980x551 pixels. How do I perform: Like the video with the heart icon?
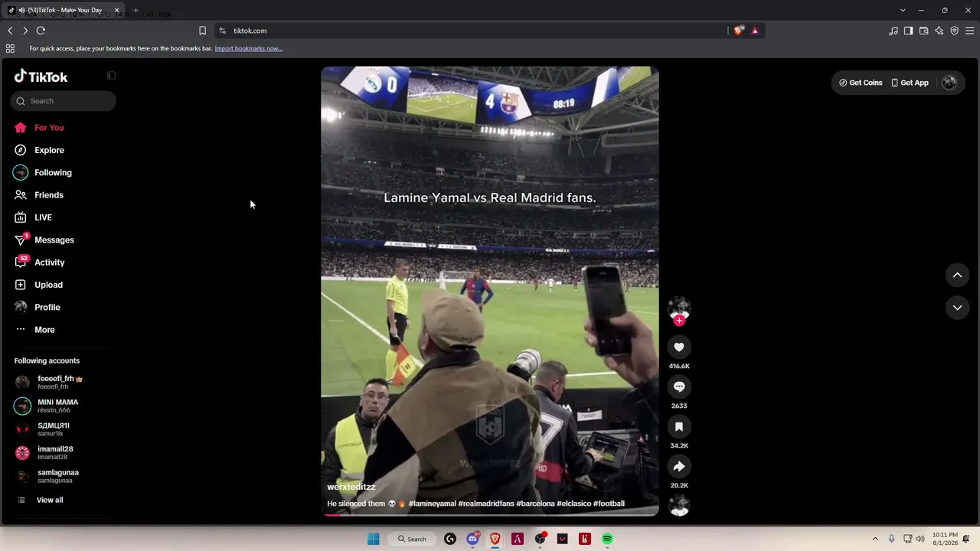point(679,347)
